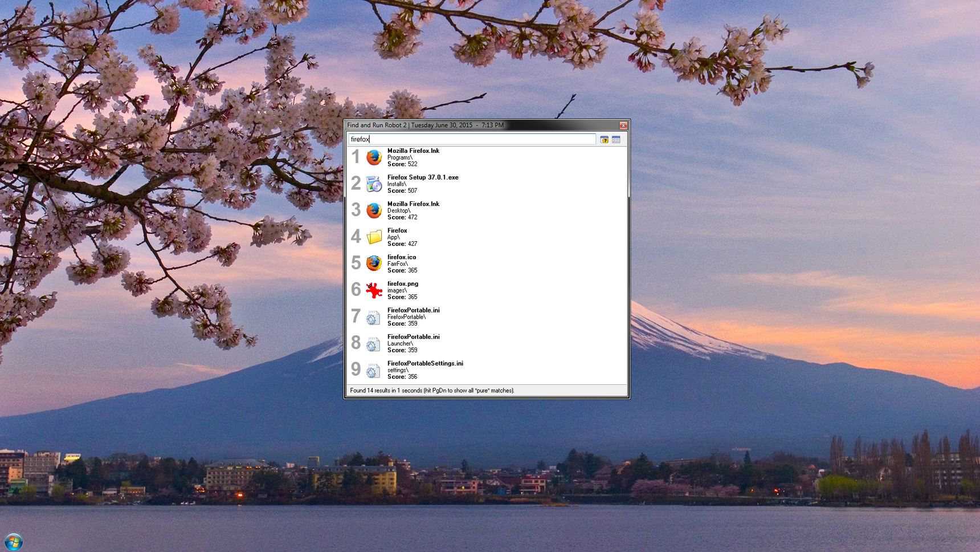Click the result number 3
This screenshot has height=552, width=980.
(356, 210)
